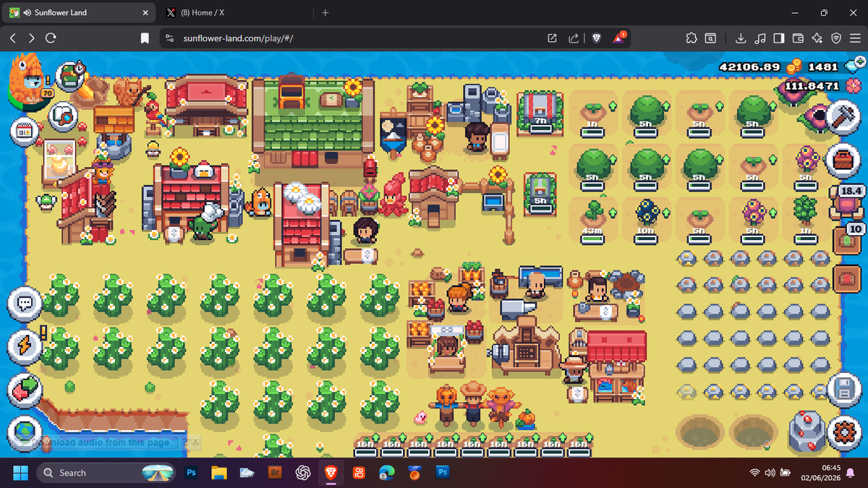Reload the Sunflower Land page
The height and width of the screenshot is (488, 868).
pos(51,38)
